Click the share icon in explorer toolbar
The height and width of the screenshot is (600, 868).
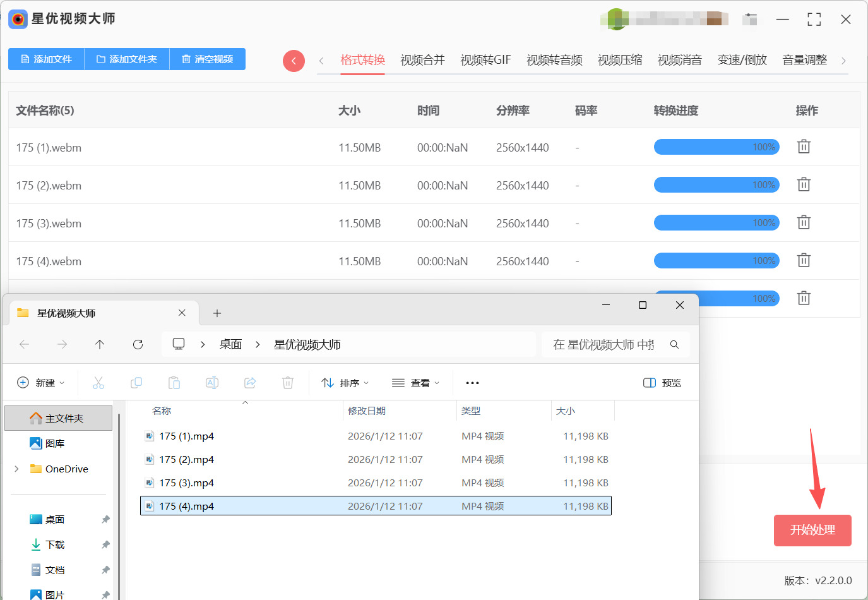(250, 383)
